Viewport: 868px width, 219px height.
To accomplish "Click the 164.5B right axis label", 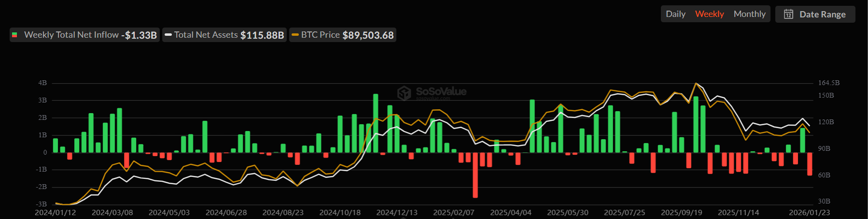I will click(x=828, y=83).
